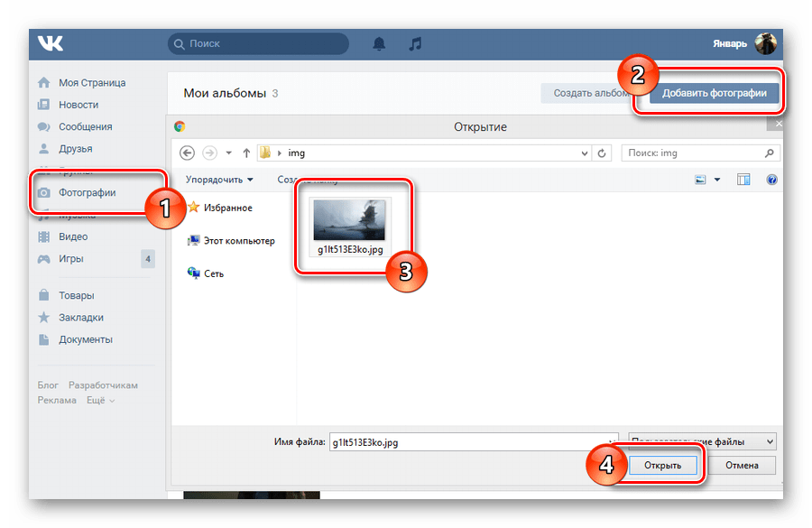Click the shopping bag icon beside Товары
This screenshot has width=812, height=528.
click(x=44, y=295)
